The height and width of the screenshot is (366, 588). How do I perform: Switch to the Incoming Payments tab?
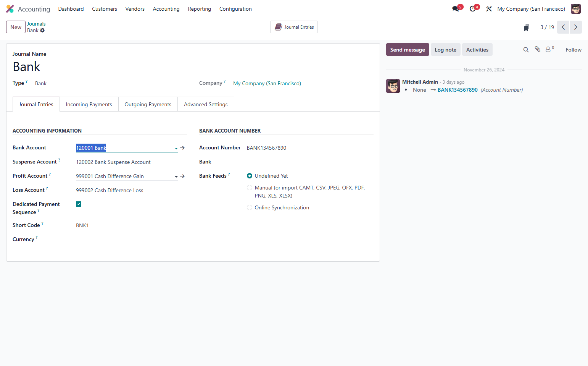pyautogui.click(x=89, y=104)
